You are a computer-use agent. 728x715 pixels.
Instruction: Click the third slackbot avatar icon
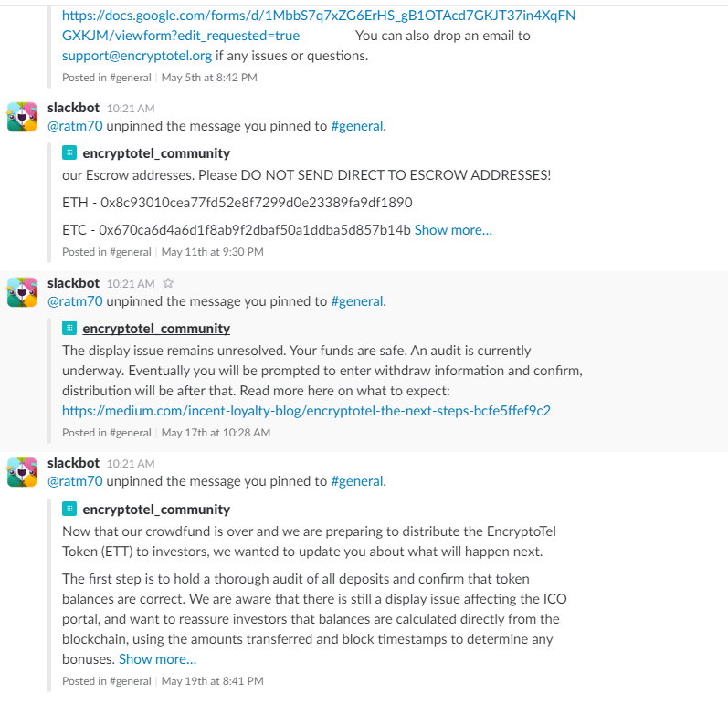coord(22,472)
